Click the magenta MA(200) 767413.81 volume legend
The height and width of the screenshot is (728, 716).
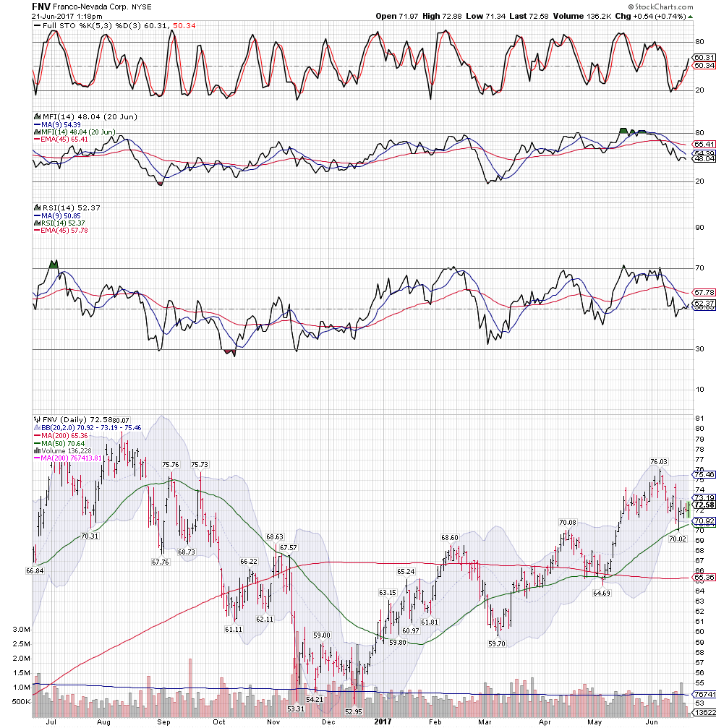point(68,458)
